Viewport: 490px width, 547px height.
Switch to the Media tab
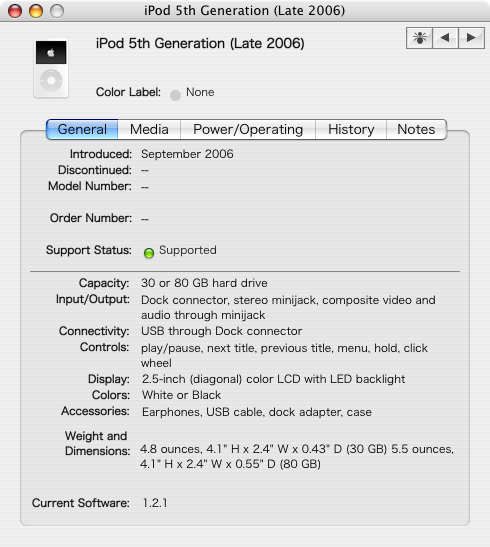pos(149,129)
